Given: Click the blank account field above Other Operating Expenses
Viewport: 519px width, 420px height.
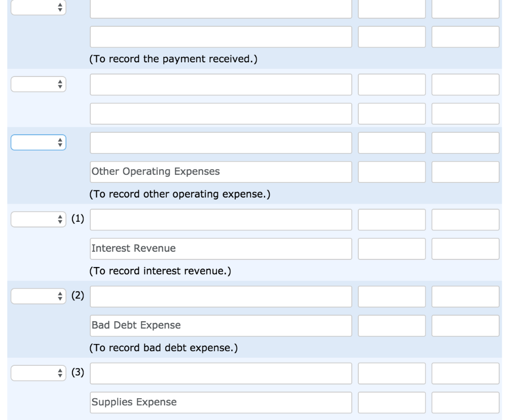Looking at the screenshot, I should [221, 142].
